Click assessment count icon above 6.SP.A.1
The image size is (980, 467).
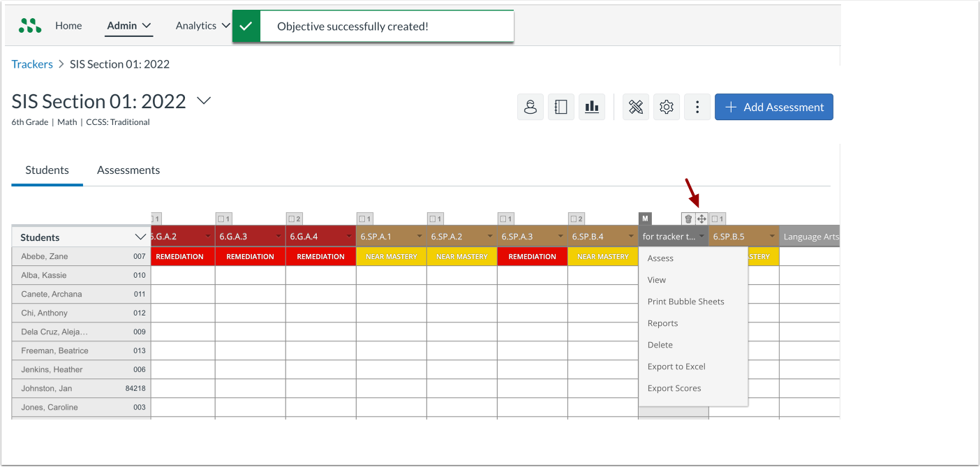pos(364,218)
